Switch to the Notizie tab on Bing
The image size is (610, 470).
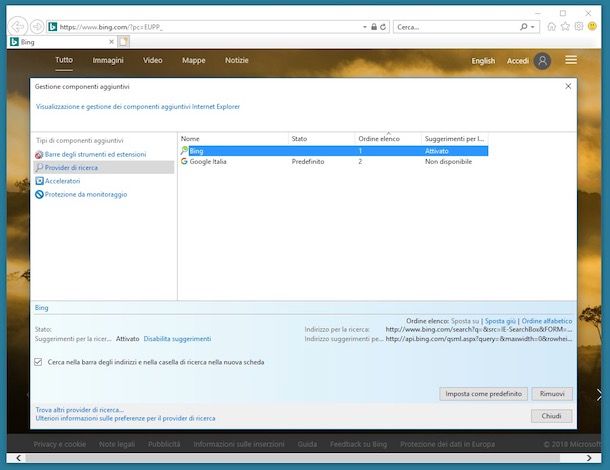[237, 60]
